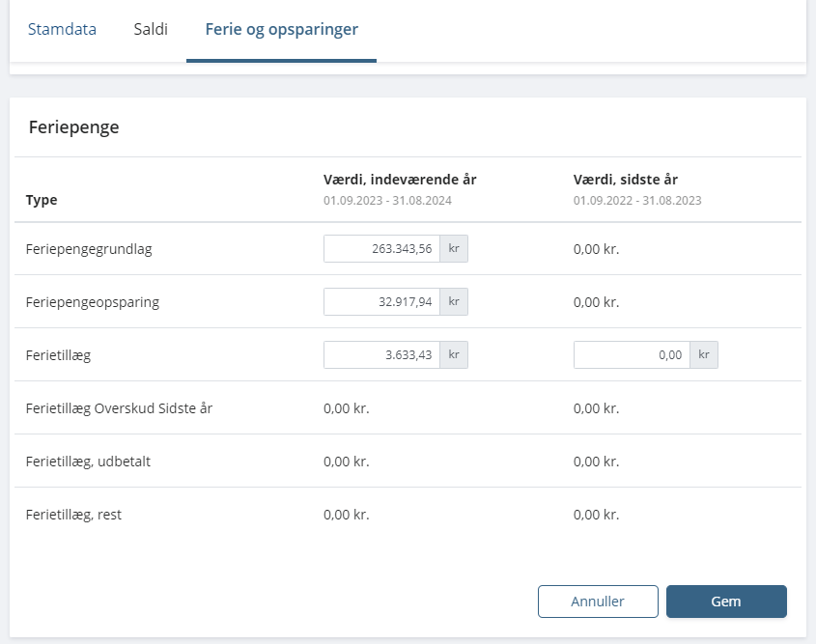The image size is (816, 644).
Task: Save changes with the Gem button
Action: pos(726,602)
